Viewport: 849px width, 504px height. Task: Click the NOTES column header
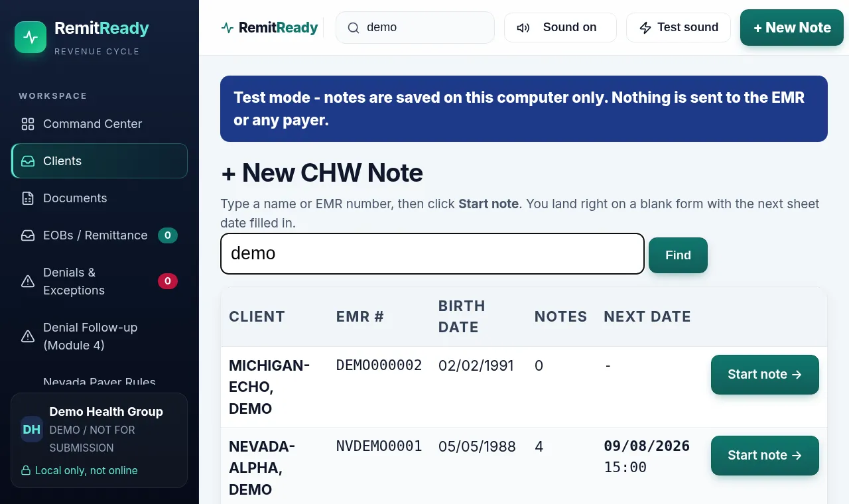(561, 317)
